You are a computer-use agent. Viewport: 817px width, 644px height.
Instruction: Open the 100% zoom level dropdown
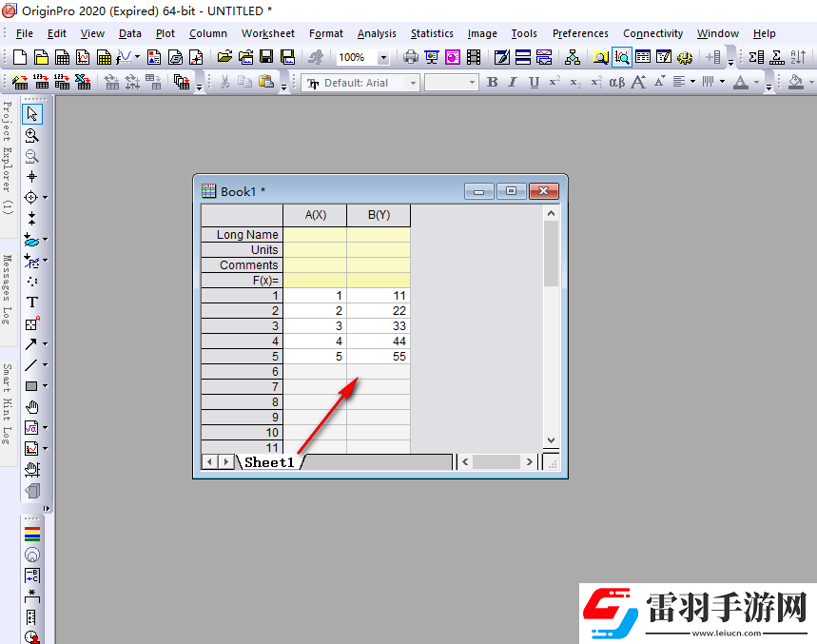click(x=383, y=58)
